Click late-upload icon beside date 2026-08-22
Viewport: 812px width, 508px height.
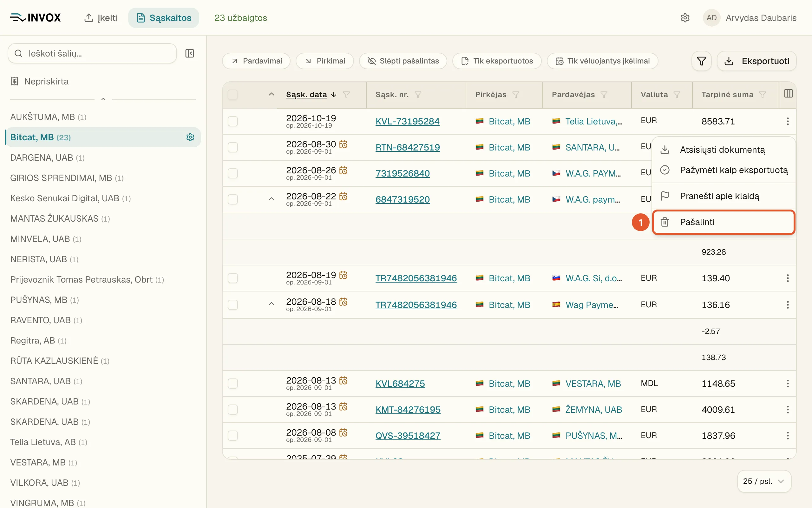(343, 196)
